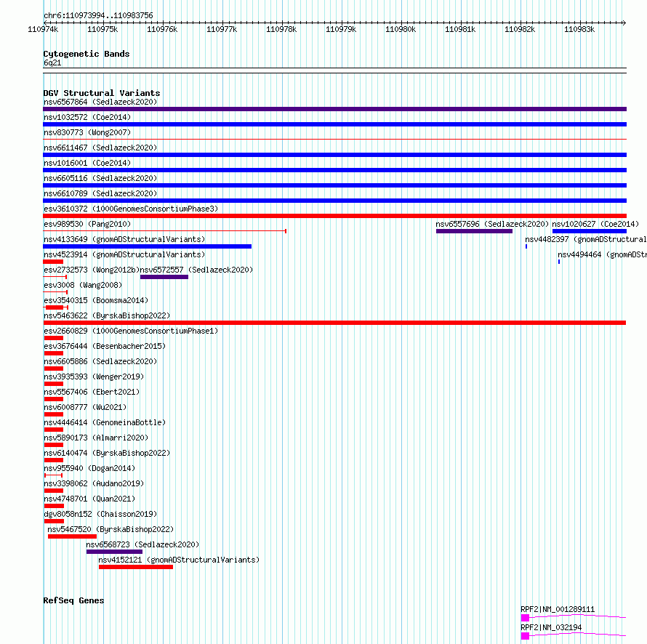This screenshot has height=644, width=647.
Task: Select the esv2732573 (Wong2012b) label
Action: click(92, 270)
